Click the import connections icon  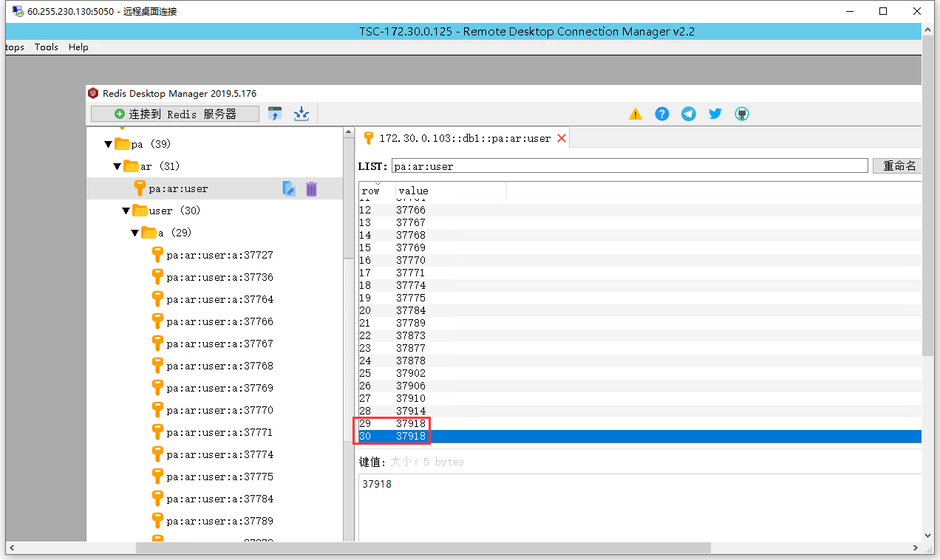pyautogui.click(x=275, y=114)
